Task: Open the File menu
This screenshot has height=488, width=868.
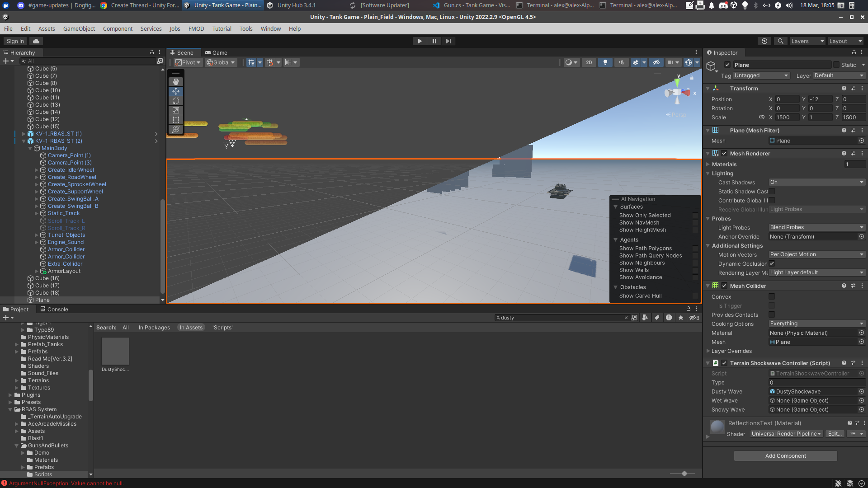Action: [8, 28]
